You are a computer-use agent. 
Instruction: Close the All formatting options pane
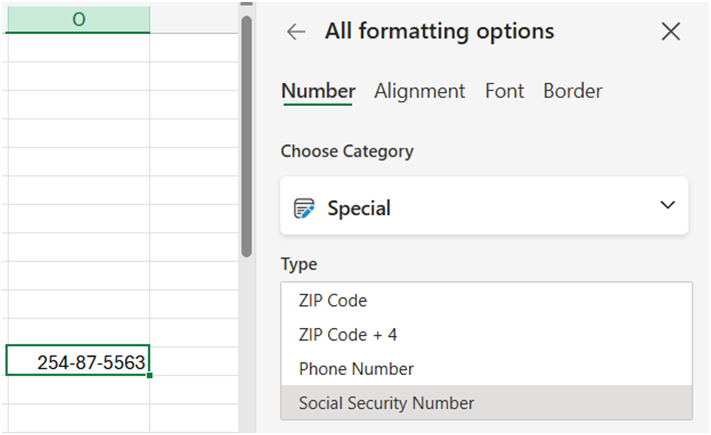(671, 31)
